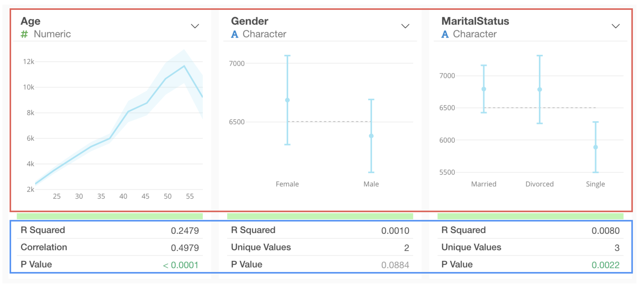This screenshot has width=644, height=286.
Task: Expand the Age column dropdown chevron
Action: coord(195,26)
